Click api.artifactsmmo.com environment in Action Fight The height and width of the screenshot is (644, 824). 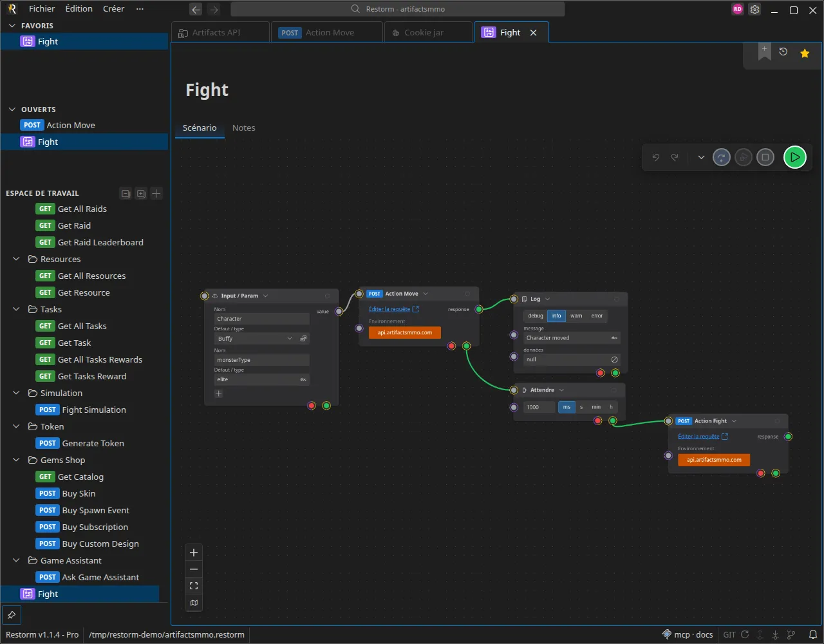714,460
